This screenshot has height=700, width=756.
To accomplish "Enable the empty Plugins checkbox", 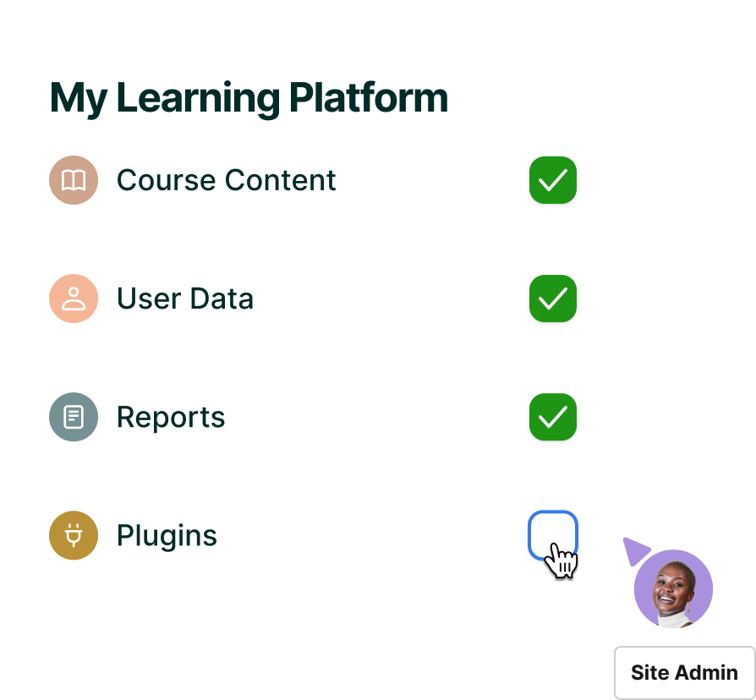I will (x=552, y=533).
